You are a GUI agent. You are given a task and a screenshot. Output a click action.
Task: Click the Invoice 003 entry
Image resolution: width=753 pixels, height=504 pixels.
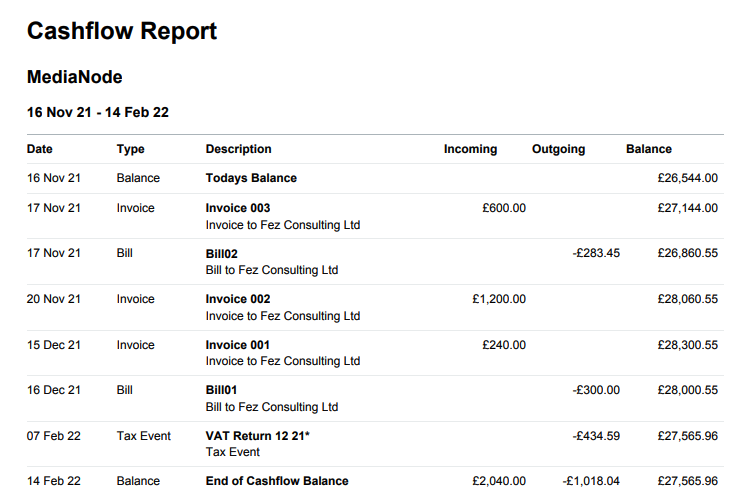point(238,208)
